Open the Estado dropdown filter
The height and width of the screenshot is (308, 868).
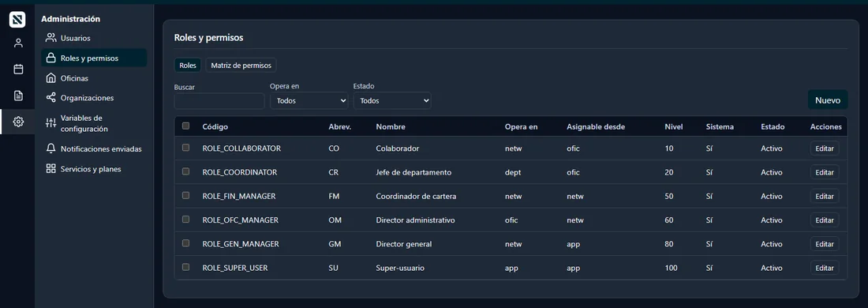tap(392, 101)
